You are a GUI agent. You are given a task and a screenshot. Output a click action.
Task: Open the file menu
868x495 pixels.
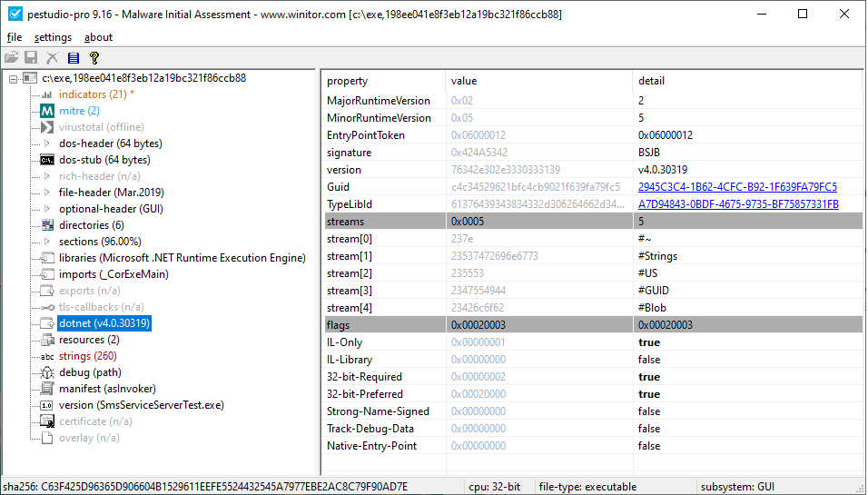click(15, 37)
